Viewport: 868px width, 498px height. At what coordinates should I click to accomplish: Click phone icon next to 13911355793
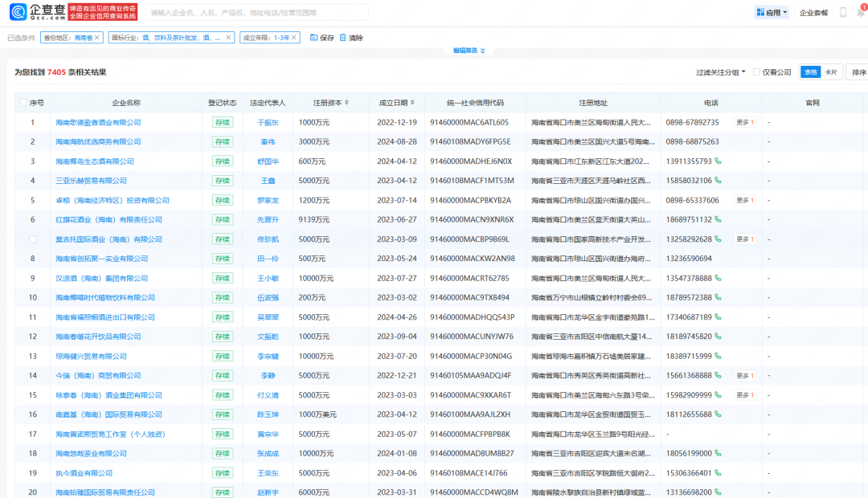coord(719,161)
